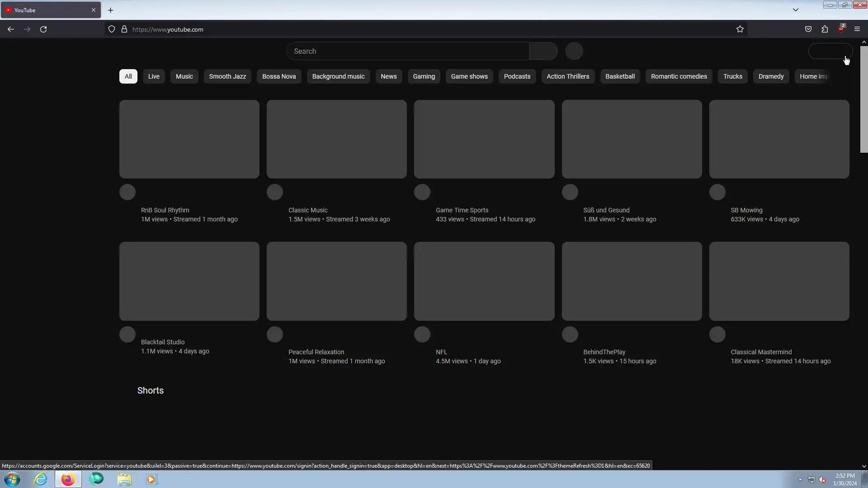The image size is (868, 488).
Task: Click the browser reload button
Action: click(x=43, y=29)
